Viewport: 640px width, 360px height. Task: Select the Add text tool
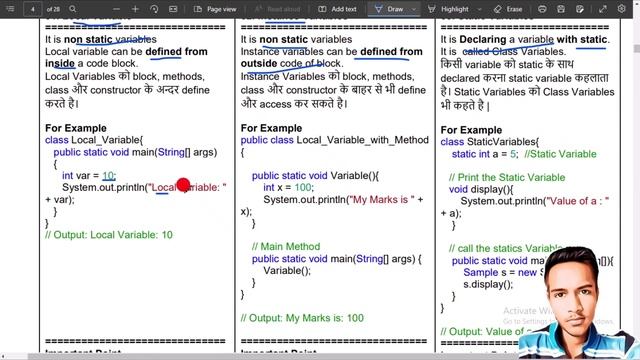coord(337,9)
